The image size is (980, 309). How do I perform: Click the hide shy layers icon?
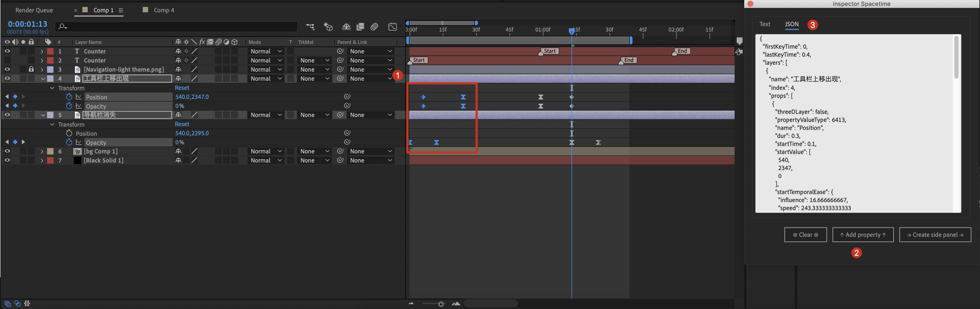pyautogui.click(x=346, y=27)
